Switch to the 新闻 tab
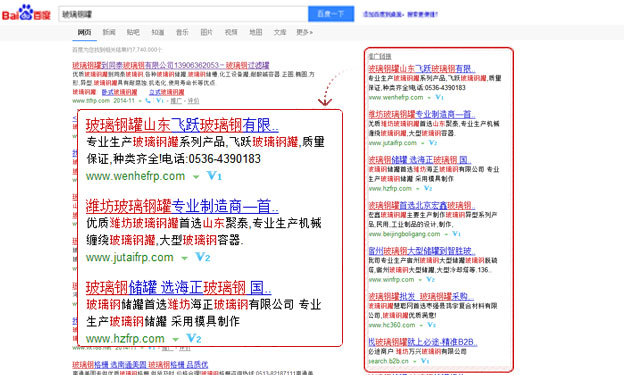Screen dimensions: 624x375 [x=109, y=32]
